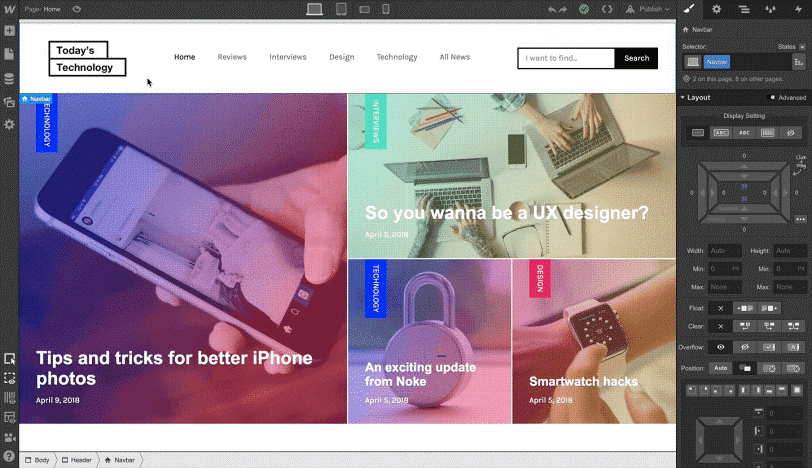This screenshot has width=812, height=468.
Task: Open the Reviews nav link
Action: tap(232, 57)
